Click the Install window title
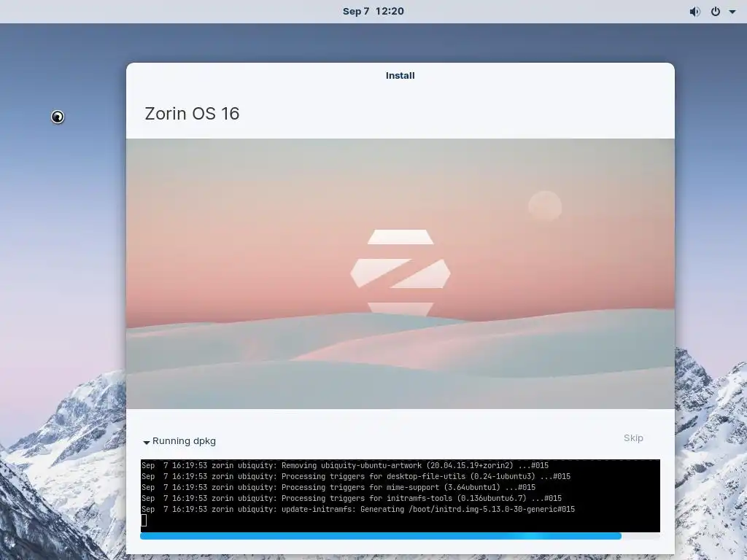The width and height of the screenshot is (747, 560). [x=400, y=76]
